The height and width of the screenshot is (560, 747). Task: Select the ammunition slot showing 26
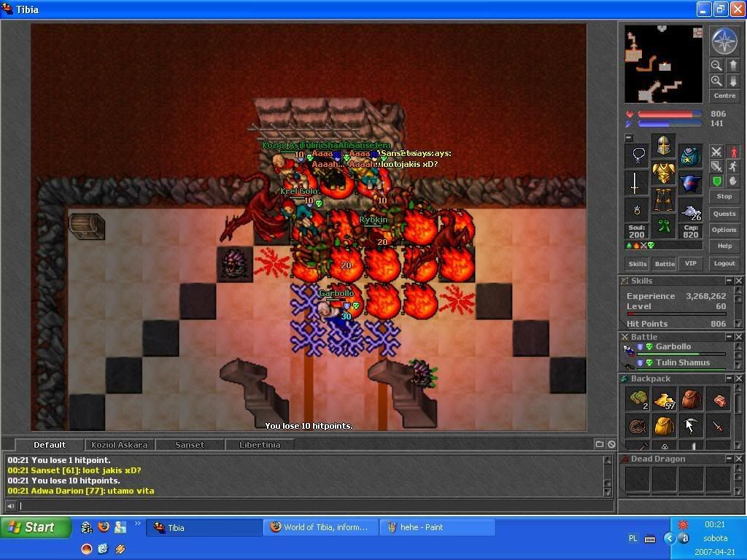[690, 211]
